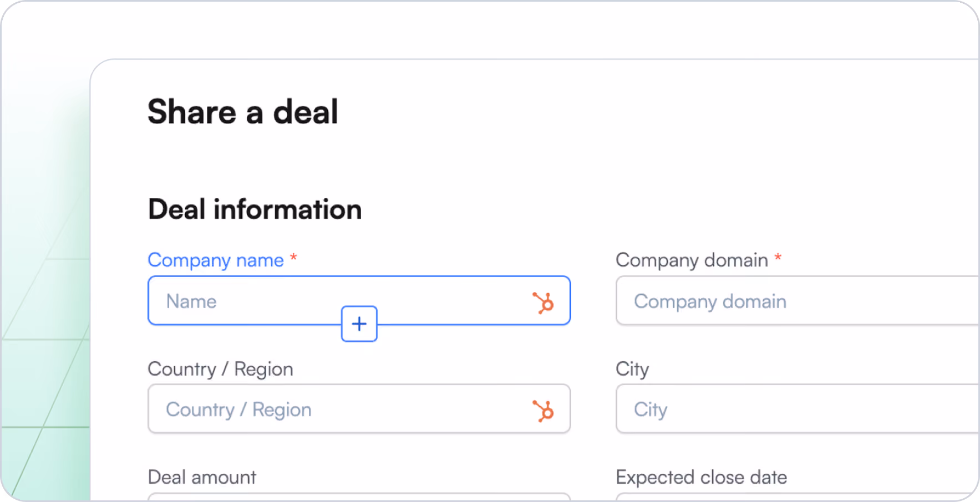The width and height of the screenshot is (980, 502).
Task: Select the Country / Region input field
Action: pyautogui.click(x=359, y=409)
